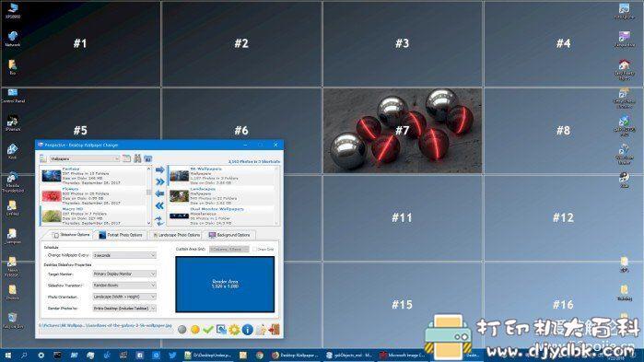Open the Chrome icon on the taskbar

tap(260, 356)
